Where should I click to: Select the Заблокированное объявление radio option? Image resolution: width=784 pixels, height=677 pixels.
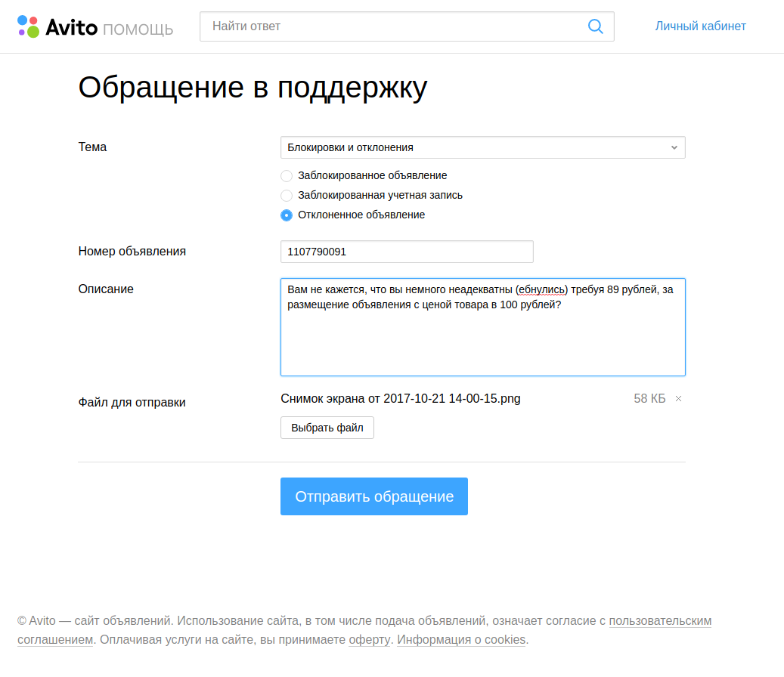(x=287, y=176)
